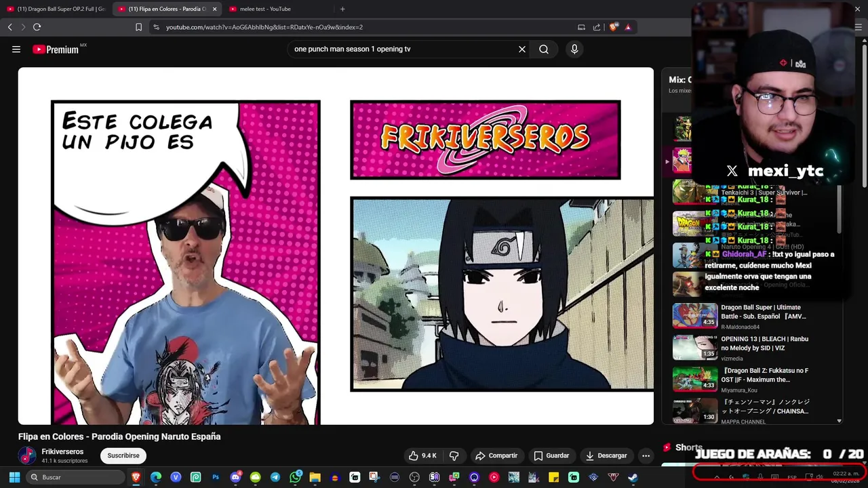Open the cast media icon in address bar
Viewport: 868px width, 488px height.
tap(581, 27)
